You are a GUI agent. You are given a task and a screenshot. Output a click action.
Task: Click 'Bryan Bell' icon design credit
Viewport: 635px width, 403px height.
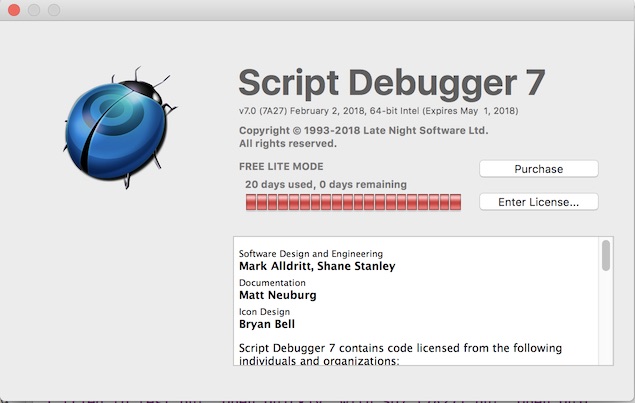click(x=267, y=324)
